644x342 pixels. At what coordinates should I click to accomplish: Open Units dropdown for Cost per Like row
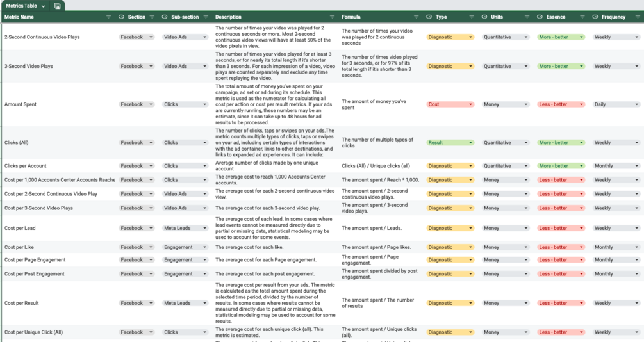[x=506, y=247]
